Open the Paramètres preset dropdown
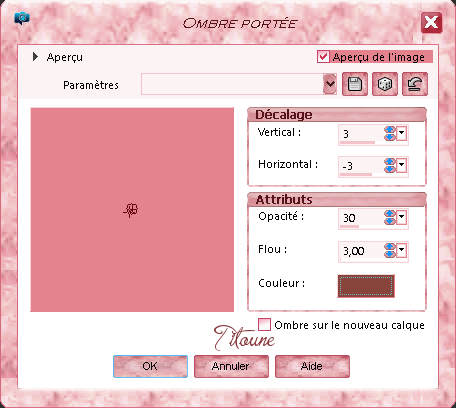Image resolution: width=456 pixels, height=408 pixels. [x=330, y=84]
